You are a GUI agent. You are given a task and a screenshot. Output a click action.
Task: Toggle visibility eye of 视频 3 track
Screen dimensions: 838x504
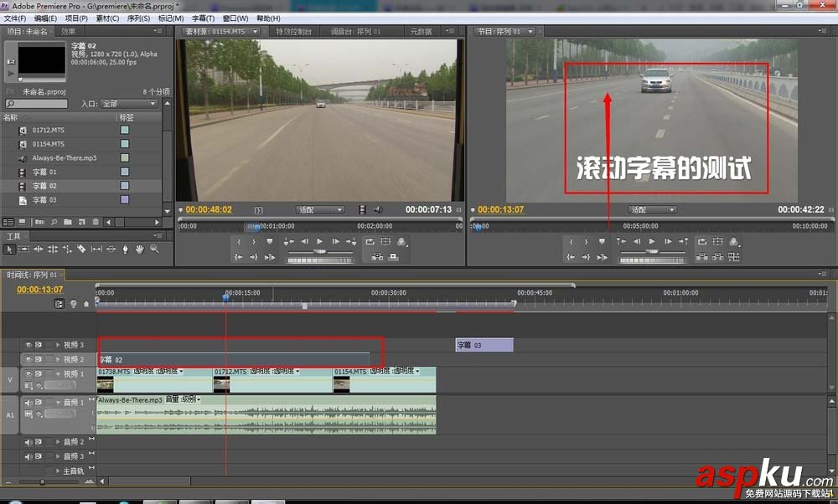point(28,345)
